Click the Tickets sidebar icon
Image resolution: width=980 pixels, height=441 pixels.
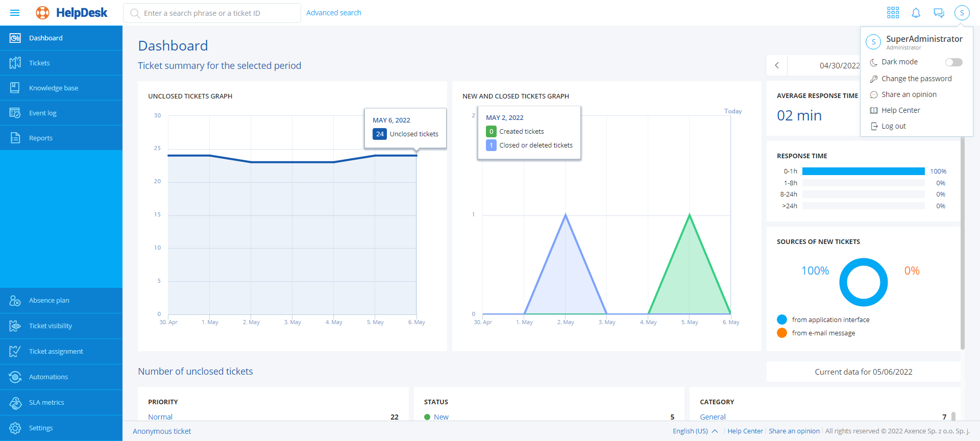[15, 63]
